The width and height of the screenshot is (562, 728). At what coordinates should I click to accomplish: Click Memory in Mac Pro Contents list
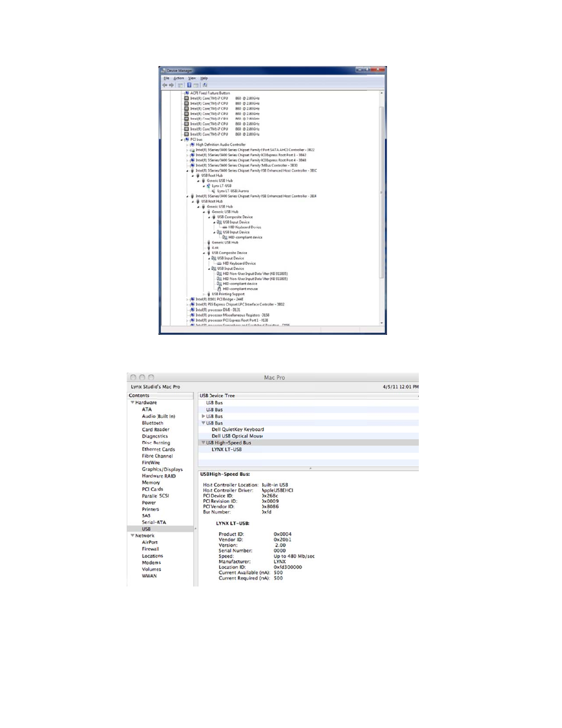[x=151, y=482]
